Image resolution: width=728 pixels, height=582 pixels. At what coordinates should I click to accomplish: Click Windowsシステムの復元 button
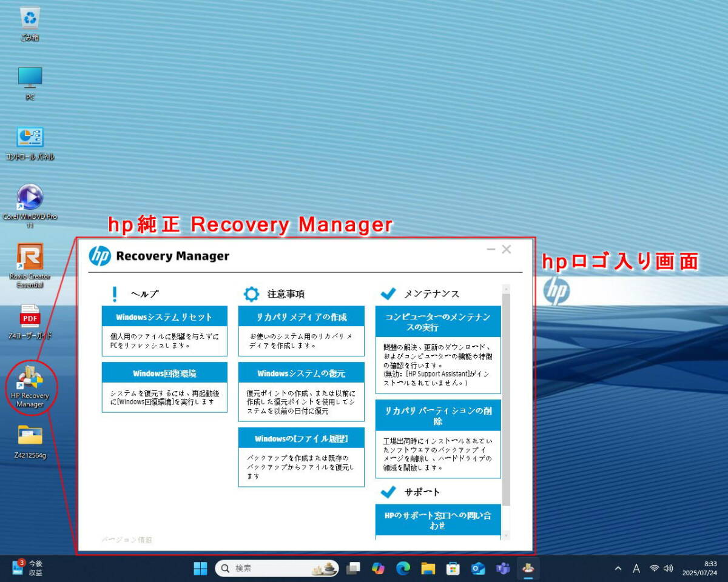point(302,373)
